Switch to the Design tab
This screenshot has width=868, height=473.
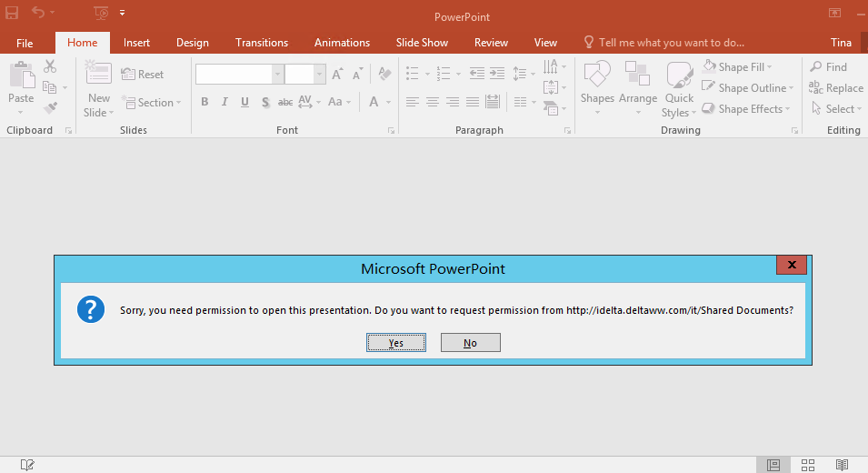point(192,43)
